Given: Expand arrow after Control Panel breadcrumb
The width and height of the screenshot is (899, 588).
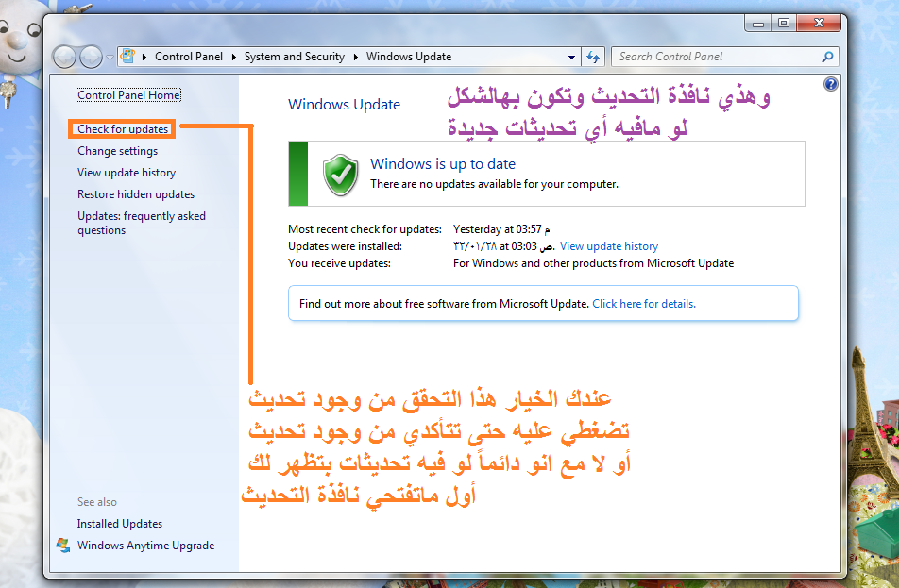Looking at the screenshot, I should 234,57.
